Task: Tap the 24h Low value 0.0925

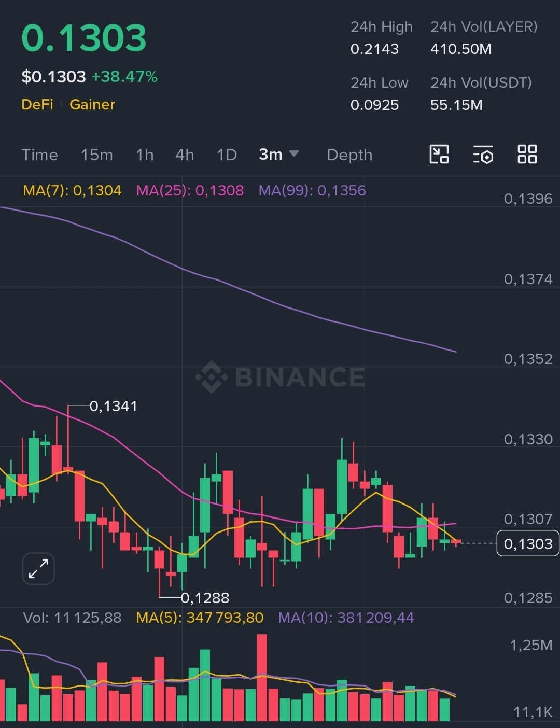Action: tap(374, 105)
